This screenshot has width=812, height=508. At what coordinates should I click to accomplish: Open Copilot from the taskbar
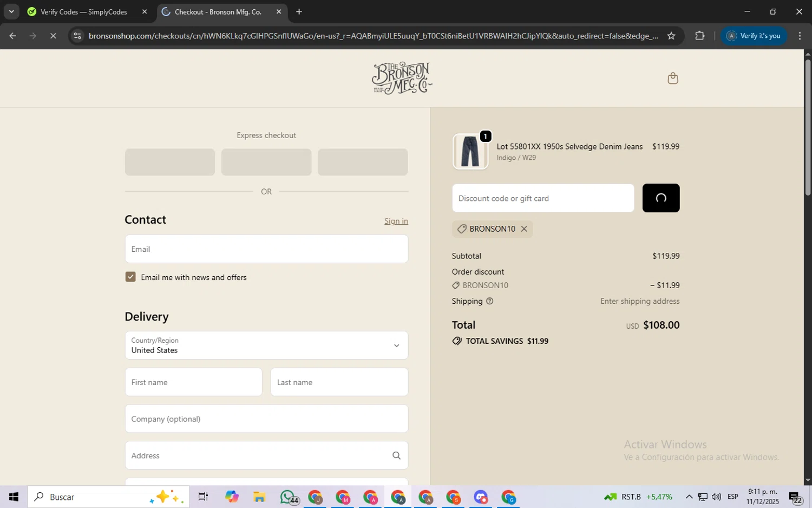click(x=232, y=497)
